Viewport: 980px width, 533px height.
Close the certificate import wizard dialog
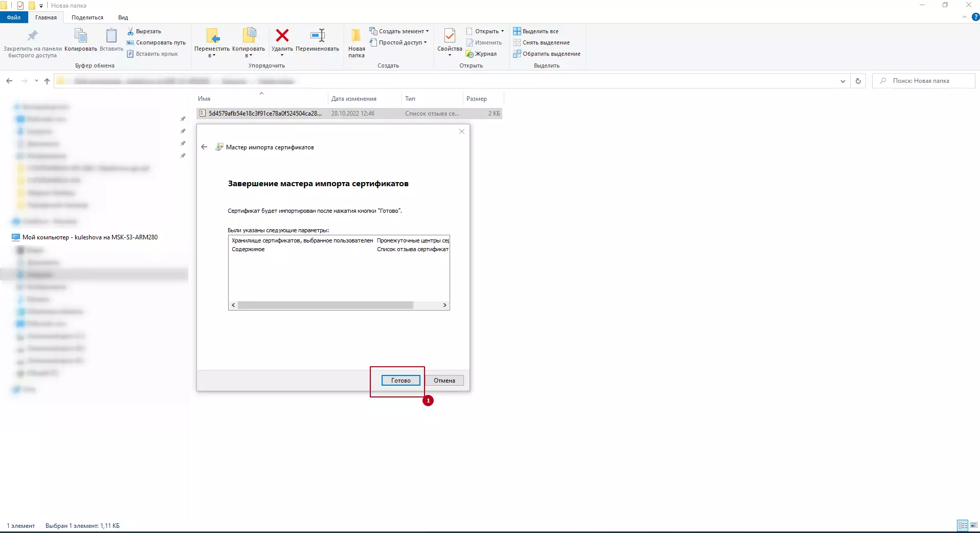pyautogui.click(x=462, y=131)
